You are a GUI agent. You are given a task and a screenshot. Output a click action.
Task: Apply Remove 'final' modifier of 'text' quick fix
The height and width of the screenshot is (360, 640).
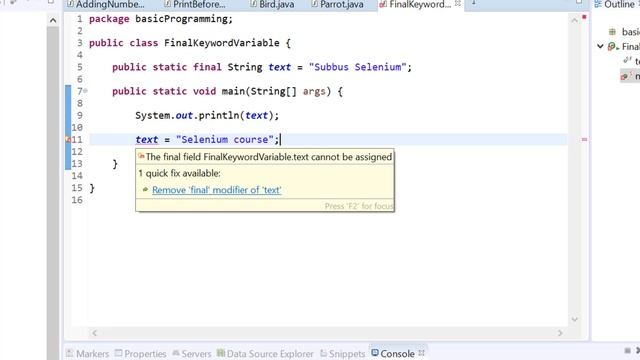(x=216, y=190)
